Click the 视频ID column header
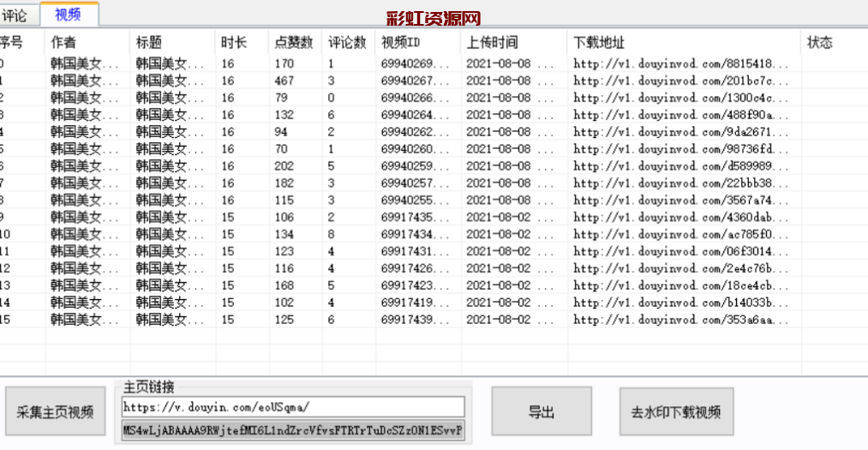Viewport: 868px width, 450px height. tap(401, 42)
